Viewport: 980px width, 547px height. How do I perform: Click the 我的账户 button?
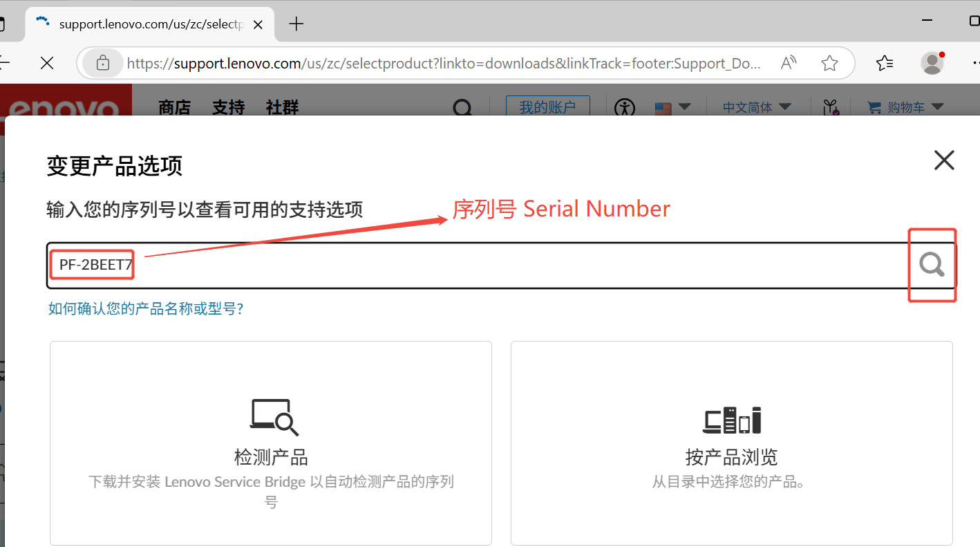point(548,107)
